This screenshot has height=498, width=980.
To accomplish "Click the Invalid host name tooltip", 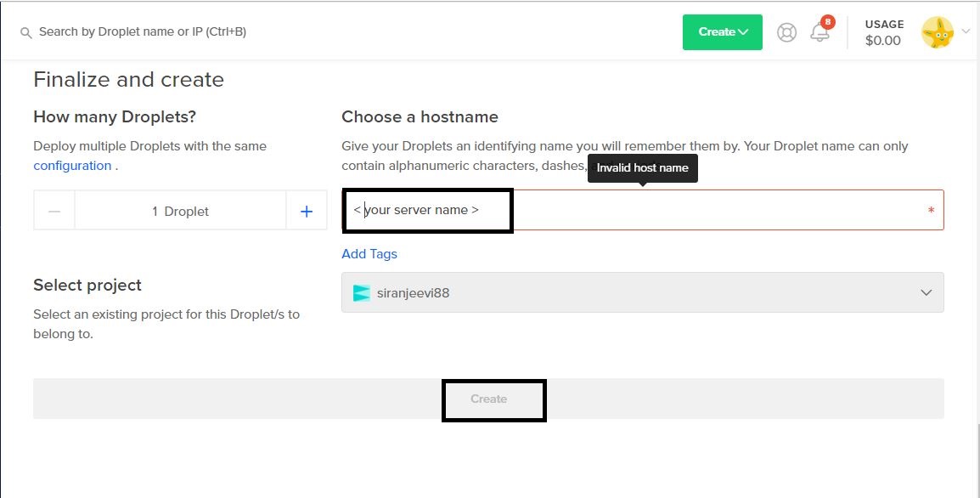I will click(643, 168).
